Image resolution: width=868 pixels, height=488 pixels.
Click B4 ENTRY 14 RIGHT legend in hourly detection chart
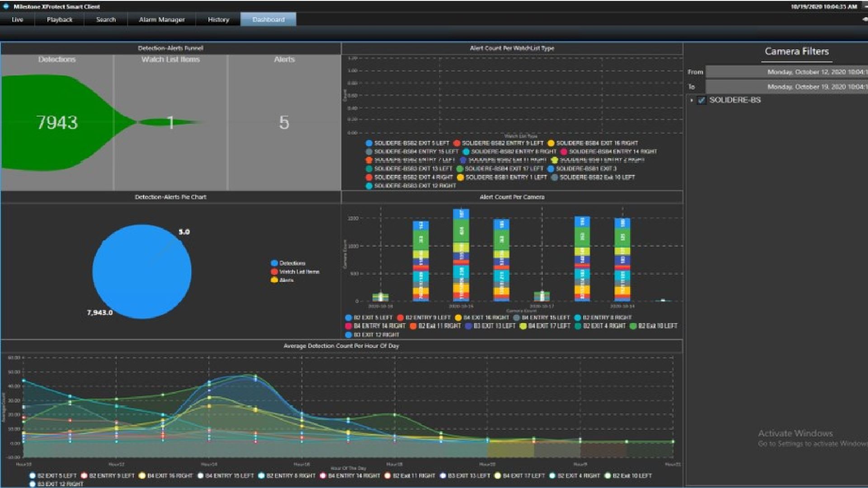pyautogui.click(x=350, y=476)
